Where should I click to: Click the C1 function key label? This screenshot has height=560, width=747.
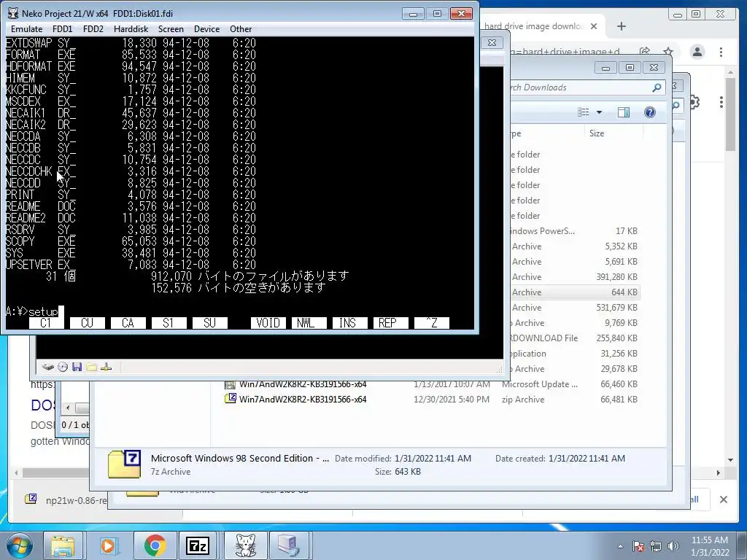46,323
